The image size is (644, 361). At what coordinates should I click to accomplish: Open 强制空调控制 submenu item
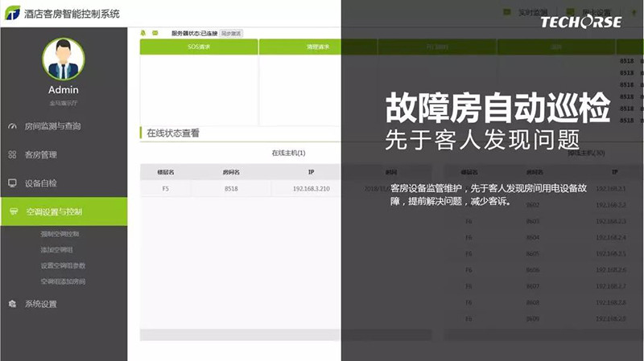point(60,234)
